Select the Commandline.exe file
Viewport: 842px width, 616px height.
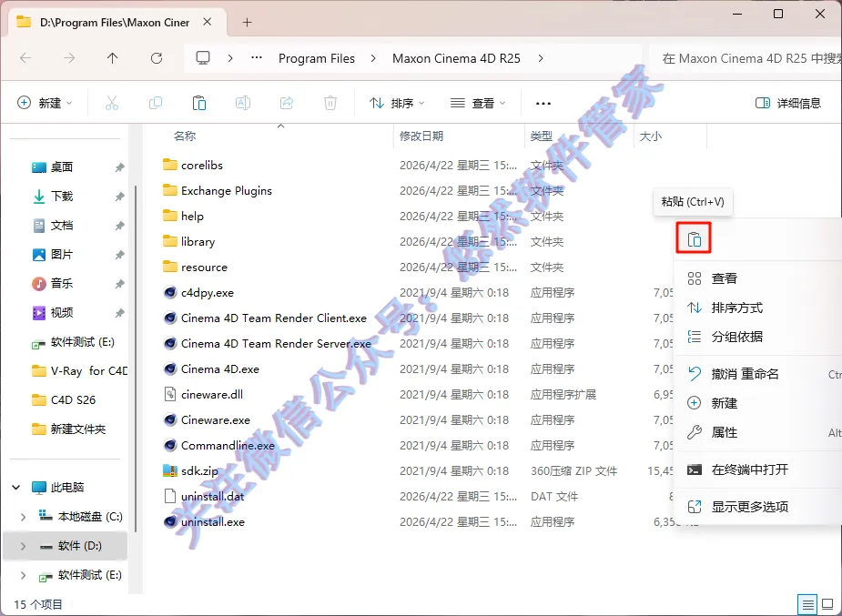pyautogui.click(x=228, y=445)
